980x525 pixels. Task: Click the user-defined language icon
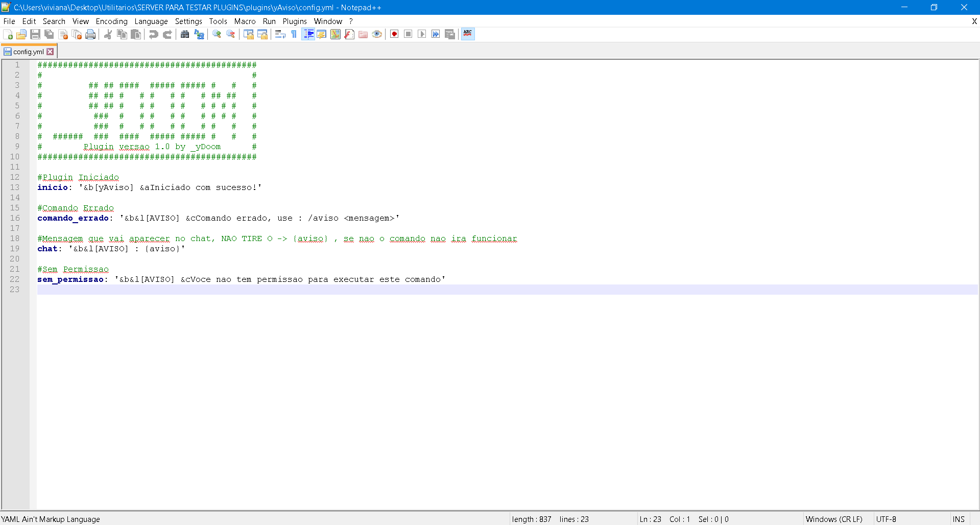tap(322, 34)
